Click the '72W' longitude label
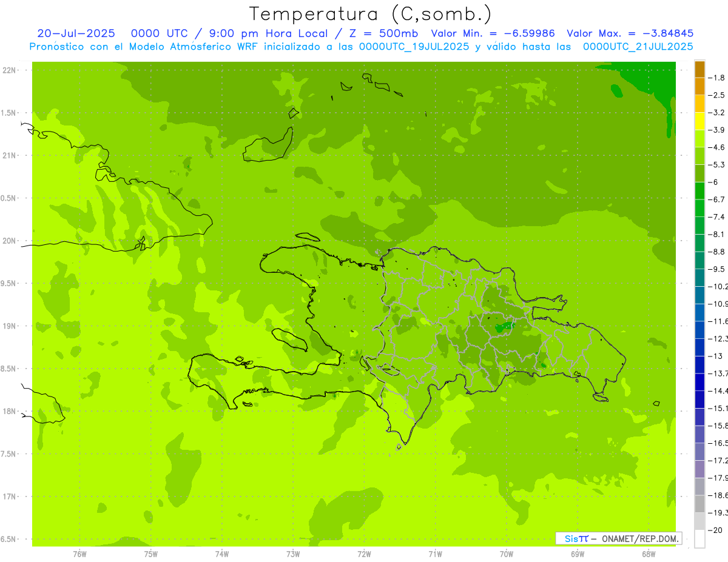Viewport: 728px width, 562px height. (x=364, y=554)
